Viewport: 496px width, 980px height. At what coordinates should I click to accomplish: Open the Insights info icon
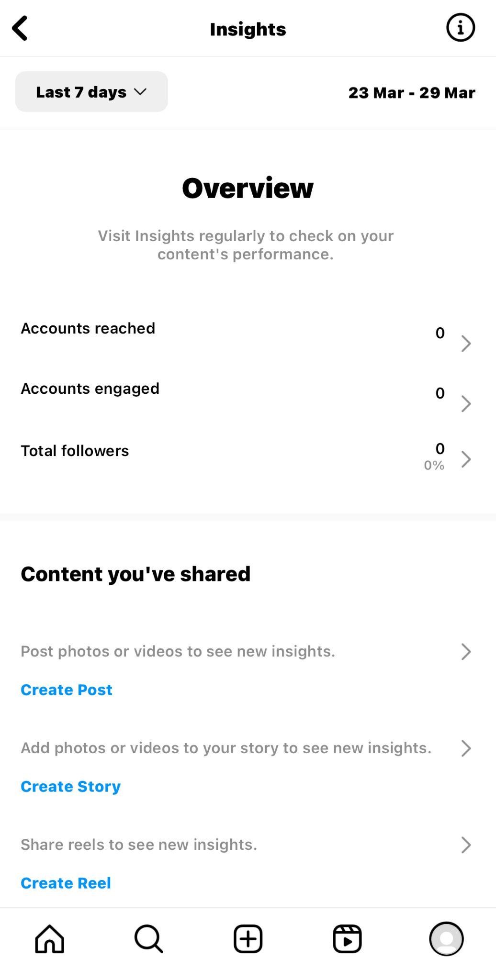[x=460, y=28]
